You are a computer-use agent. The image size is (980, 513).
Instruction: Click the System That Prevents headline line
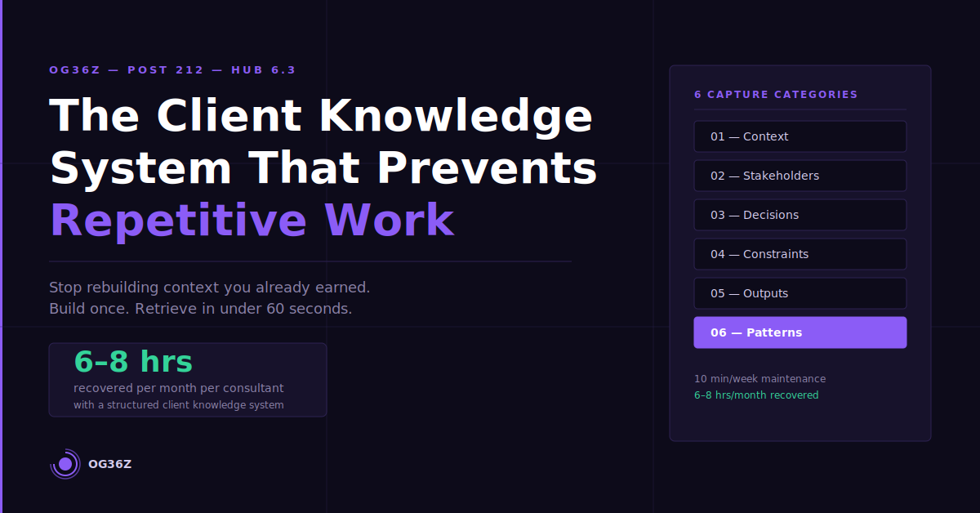pyautogui.click(x=323, y=167)
